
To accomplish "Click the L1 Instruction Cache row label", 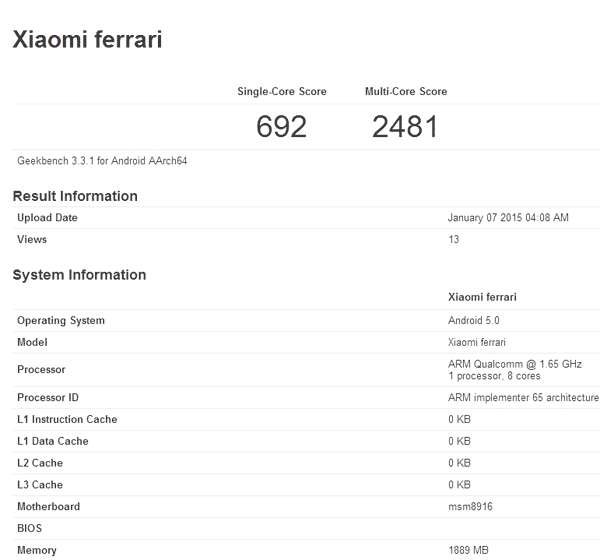I will pos(67,420).
